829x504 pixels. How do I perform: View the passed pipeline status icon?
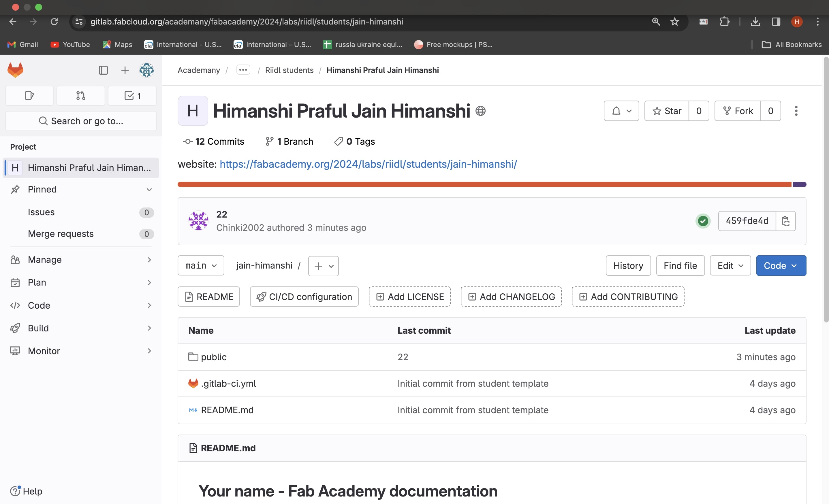pos(703,221)
